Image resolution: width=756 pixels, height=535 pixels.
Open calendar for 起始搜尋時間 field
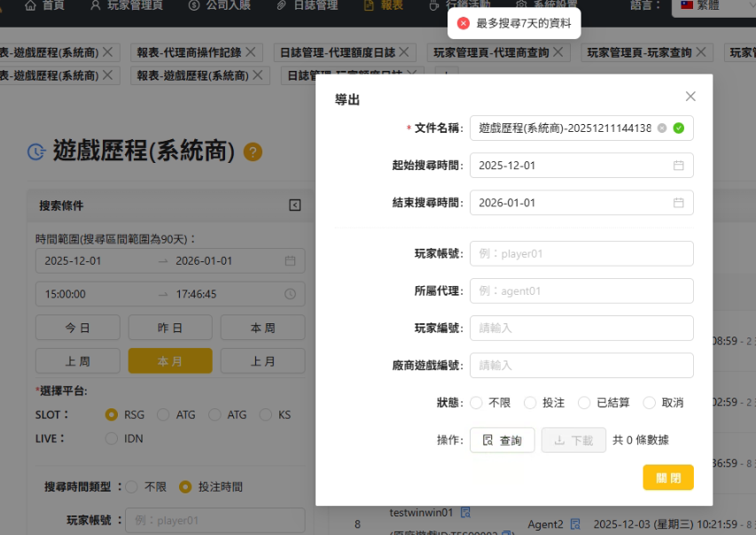pyautogui.click(x=678, y=166)
